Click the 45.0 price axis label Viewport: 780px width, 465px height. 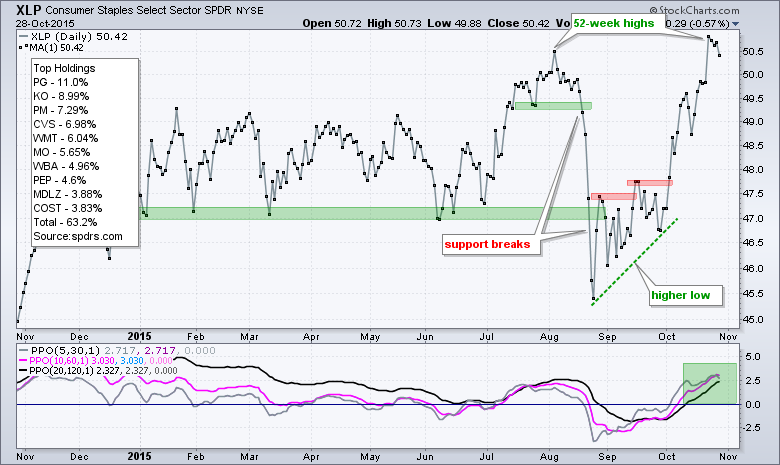point(753,320)
